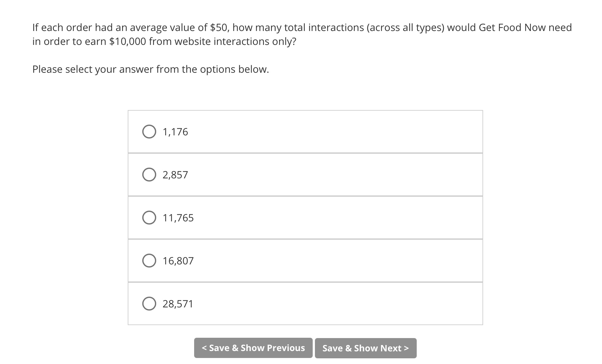Select the topmost answer choice
602x364 pixels.
[x=149, y=131]
